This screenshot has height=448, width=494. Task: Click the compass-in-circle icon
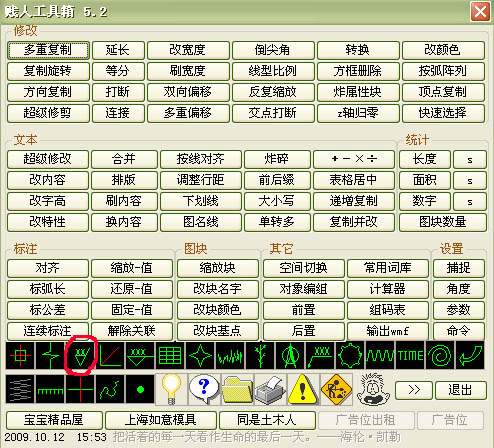coord(290,355)
